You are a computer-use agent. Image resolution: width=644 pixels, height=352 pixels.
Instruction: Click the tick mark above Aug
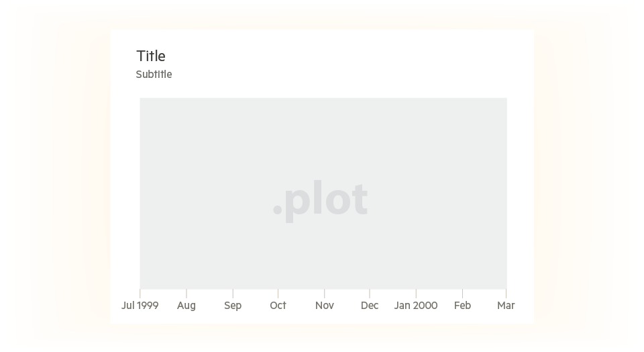pyautogui.click(x=186, y=294)
